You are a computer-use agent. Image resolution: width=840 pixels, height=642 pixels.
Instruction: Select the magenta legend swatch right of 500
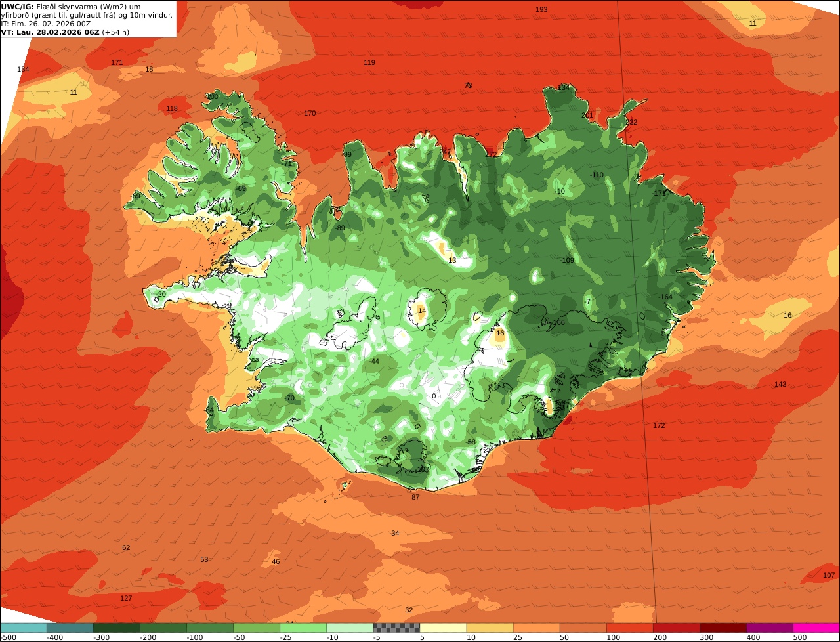tap(816, 628)
